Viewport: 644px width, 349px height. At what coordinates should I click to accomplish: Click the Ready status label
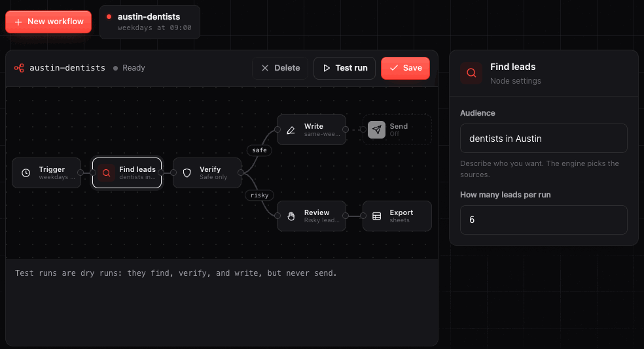[134, 68]
